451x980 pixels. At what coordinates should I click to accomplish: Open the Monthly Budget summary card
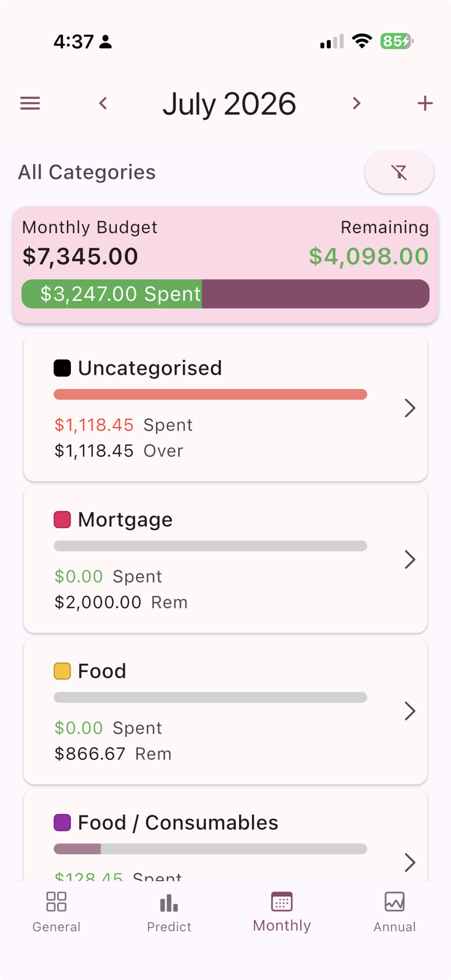pyautogui.click(x=225, y=265)
